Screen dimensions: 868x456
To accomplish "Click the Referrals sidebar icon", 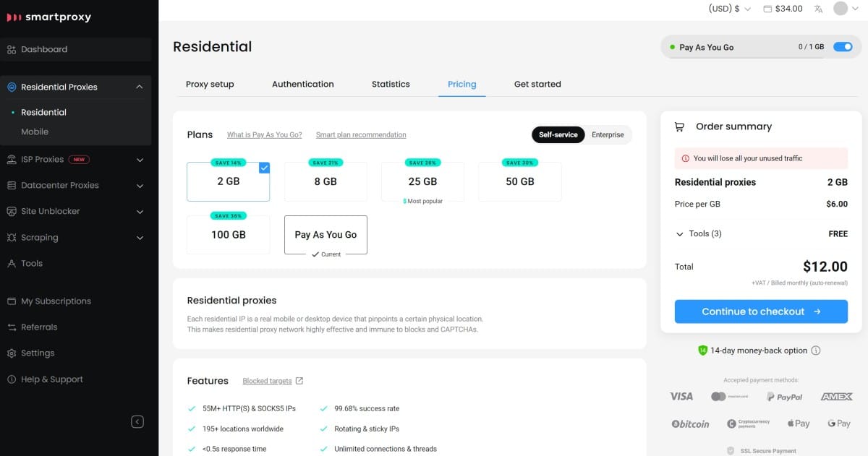I will point(12,327).
